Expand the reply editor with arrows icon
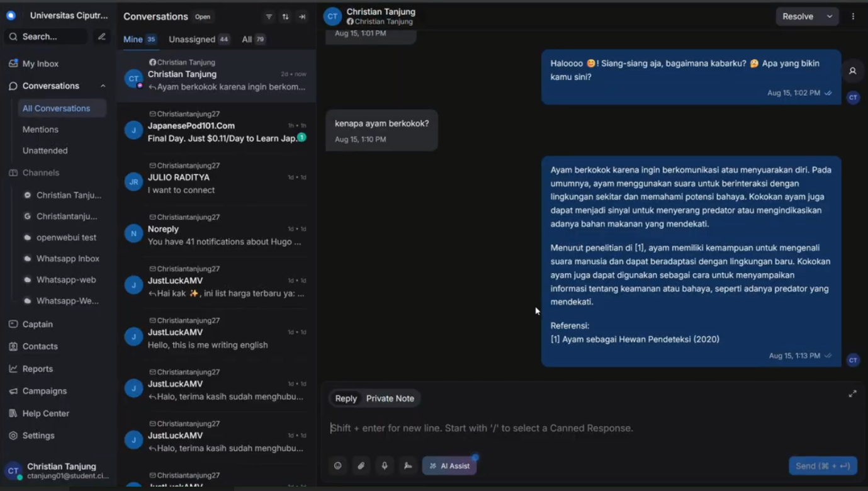 point(852,393)
